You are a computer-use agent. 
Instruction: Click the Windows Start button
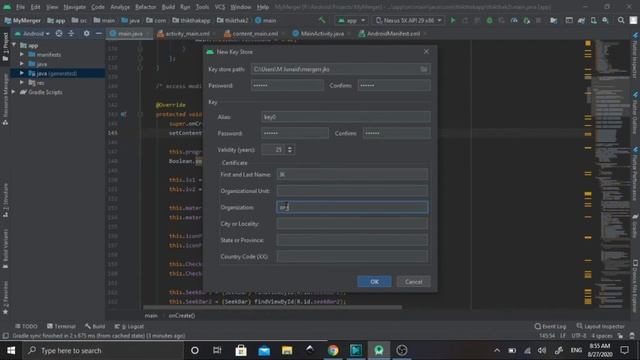pyautogui.click(x=11, y=350)
